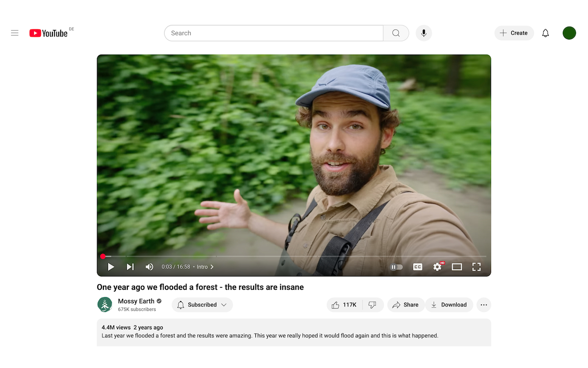Viewport: 588px width, 368px height.
Task: Click the 0:03 / 16:58 time display
Action: click(175, 267)
